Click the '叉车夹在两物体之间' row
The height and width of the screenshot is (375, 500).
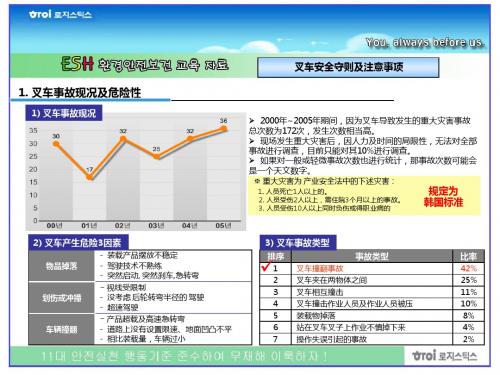[372, 280]
